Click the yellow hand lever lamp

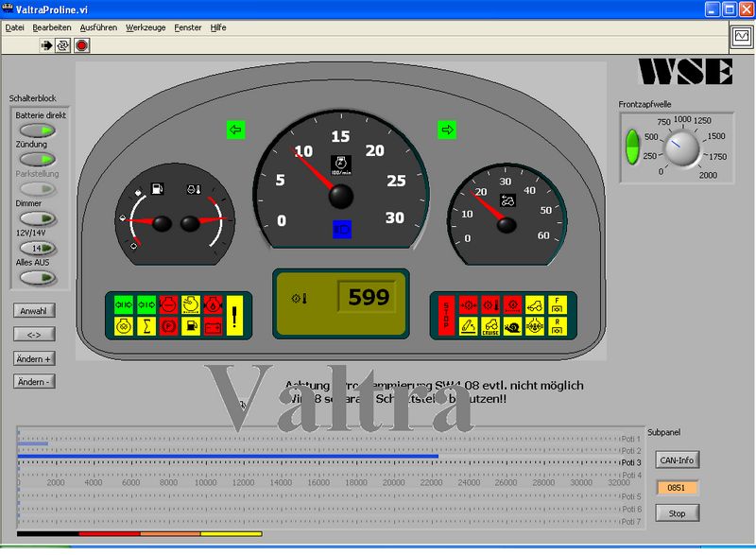(x=468, y=326)
